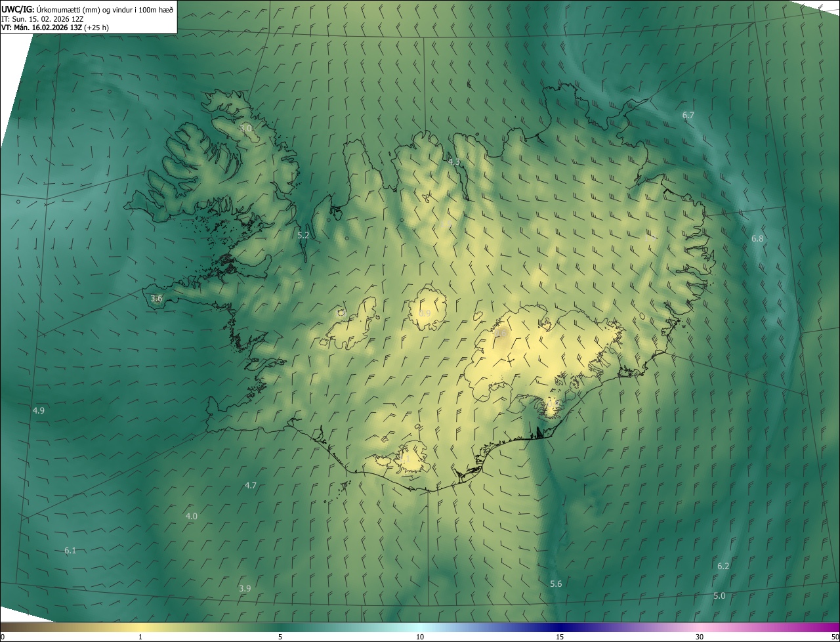The image size is (840, 642).
Task: Click the 5.0 value at the bottom right
Action: 719,595
